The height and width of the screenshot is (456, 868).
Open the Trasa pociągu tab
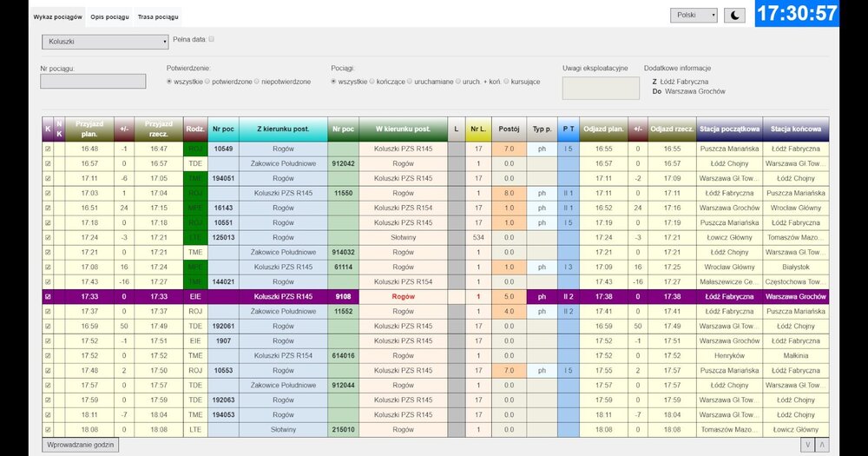(159, 17)
